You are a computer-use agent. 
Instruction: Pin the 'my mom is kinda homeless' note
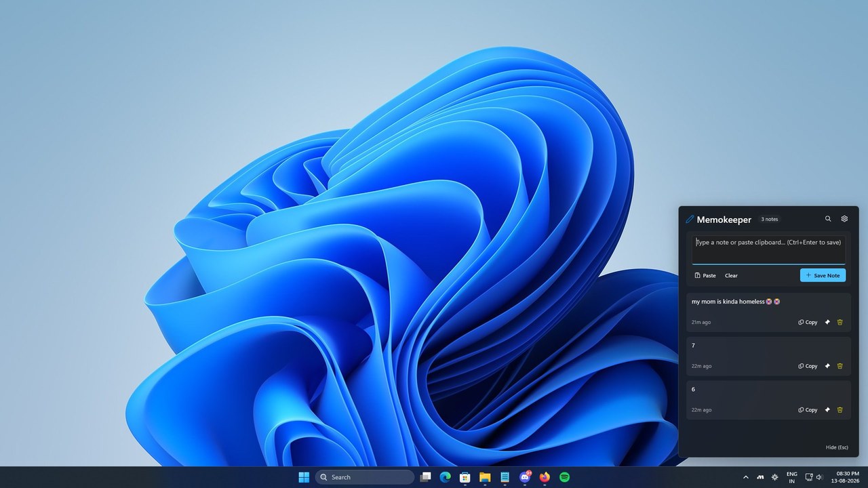click(x=827, y=322)
